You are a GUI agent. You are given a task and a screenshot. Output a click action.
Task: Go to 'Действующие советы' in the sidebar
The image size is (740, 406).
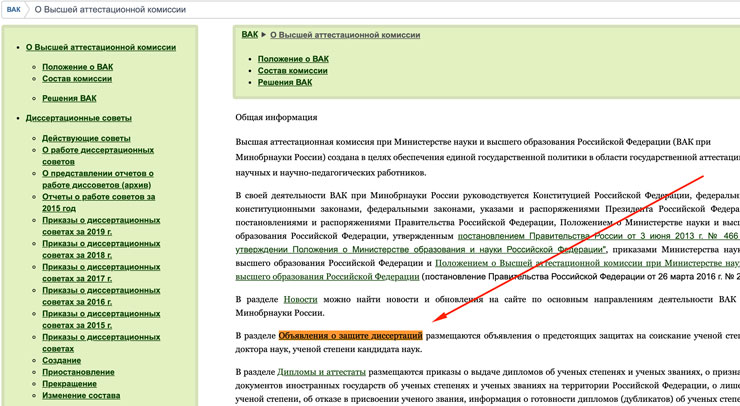click(x=86, y=137)
